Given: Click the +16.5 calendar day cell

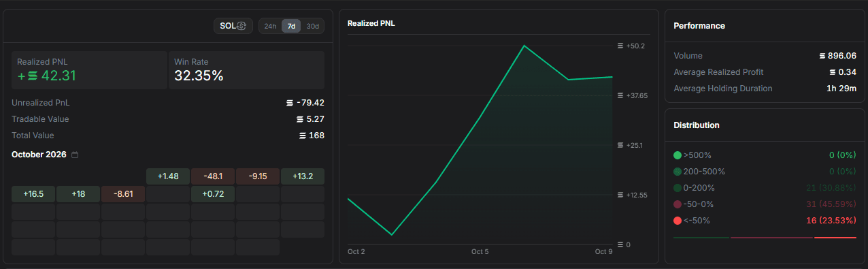Looking at the screenshot, I should pyautogui.click(x=33, y=194).
